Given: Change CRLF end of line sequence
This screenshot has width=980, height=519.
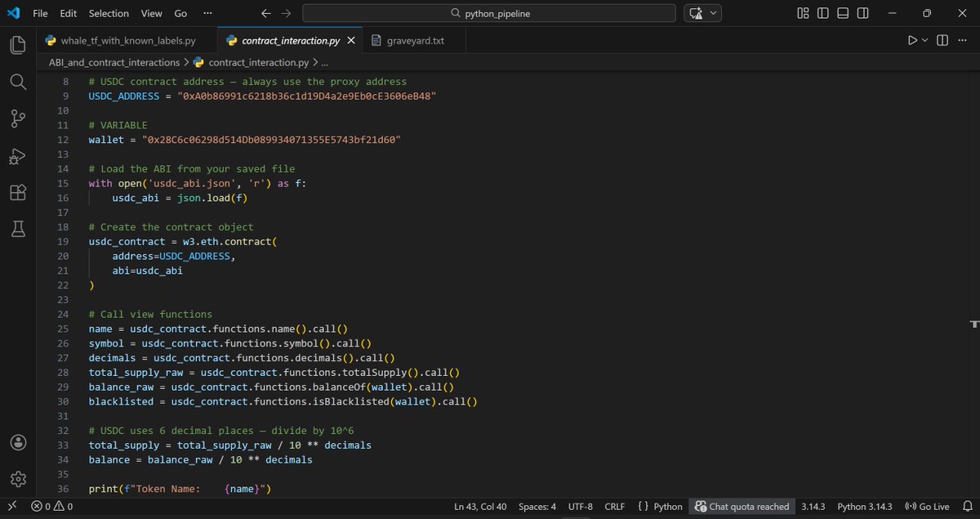Looking at the screenshot, I should pos(614,507).
